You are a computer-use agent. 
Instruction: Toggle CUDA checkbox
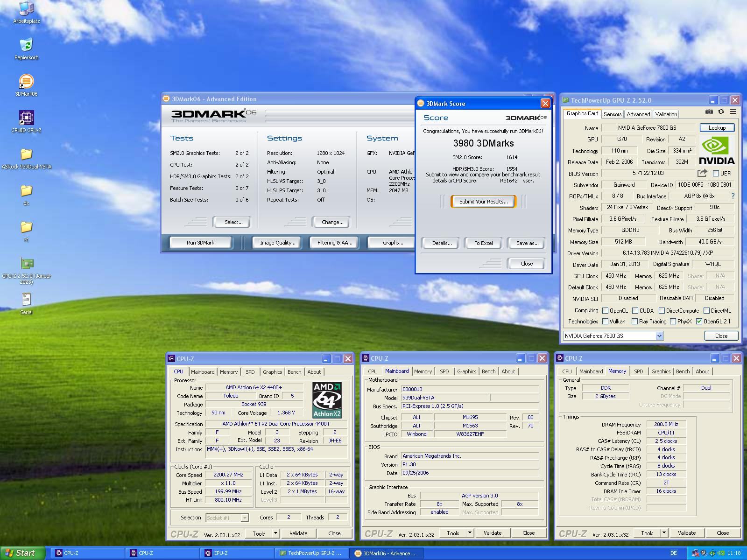pos(635,311)
